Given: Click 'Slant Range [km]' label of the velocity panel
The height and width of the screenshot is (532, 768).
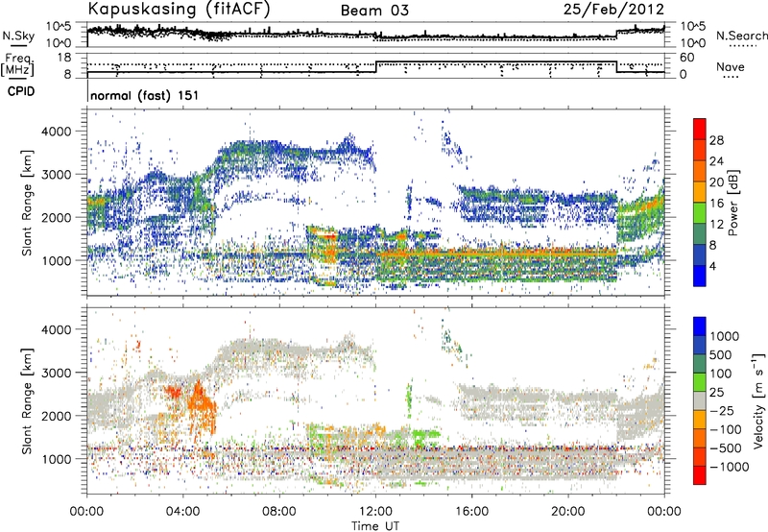Looking at the screenshot, I should point(27,400).
